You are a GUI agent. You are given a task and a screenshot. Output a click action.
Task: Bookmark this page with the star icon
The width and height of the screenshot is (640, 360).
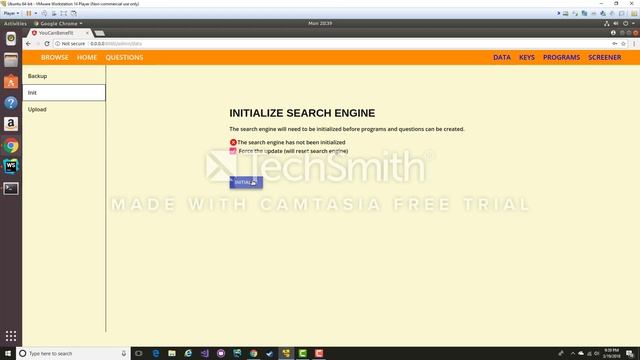click(623, 44)
